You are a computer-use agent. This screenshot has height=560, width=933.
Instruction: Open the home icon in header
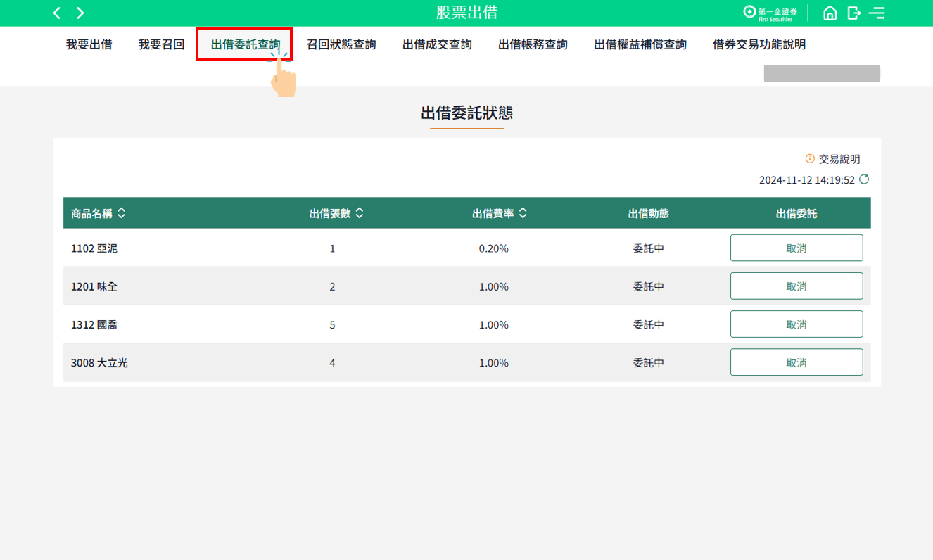click(830, 13)
